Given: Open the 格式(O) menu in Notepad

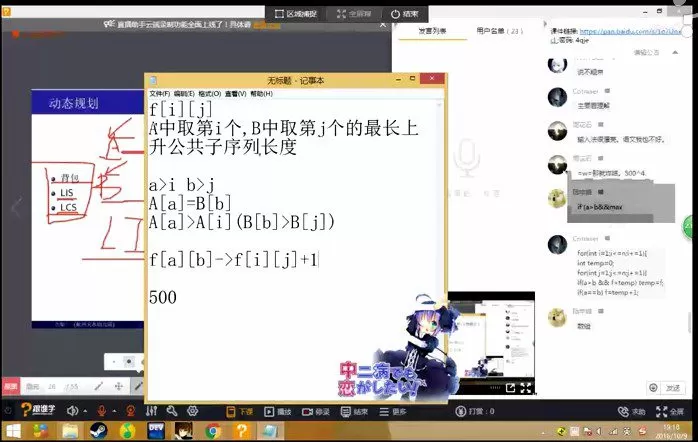Looking at the screenshot, I should (x=210, y=94).
